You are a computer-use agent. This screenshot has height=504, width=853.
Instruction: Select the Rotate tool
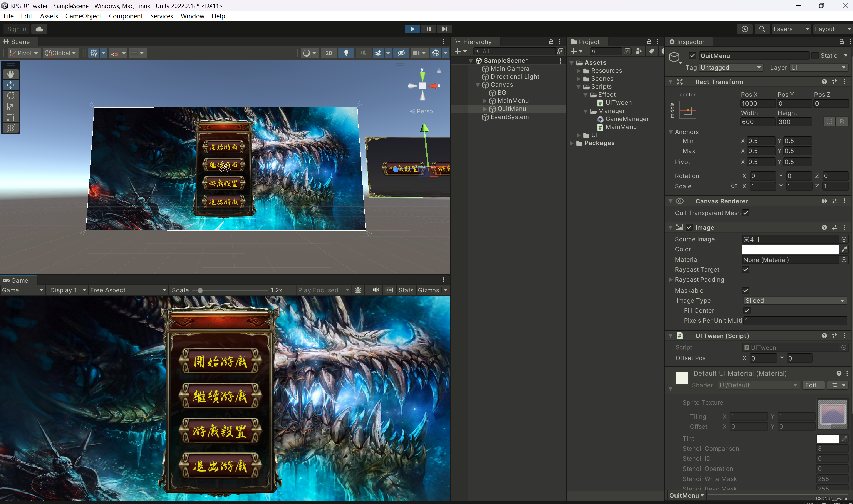pos(10,96)
